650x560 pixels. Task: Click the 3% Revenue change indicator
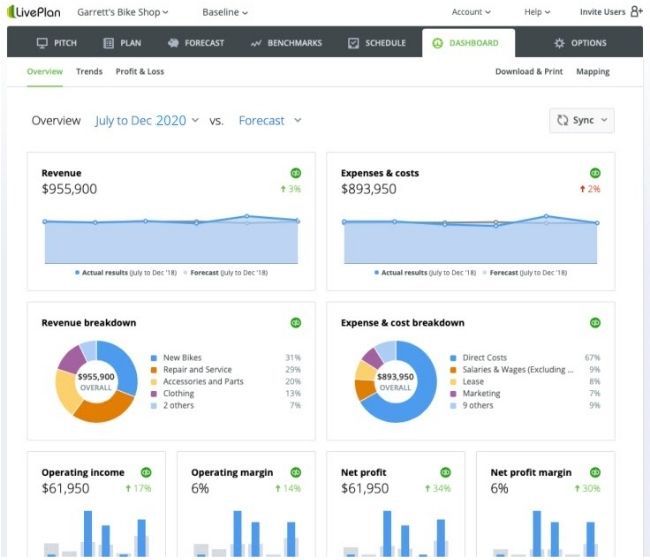[291, 189]
